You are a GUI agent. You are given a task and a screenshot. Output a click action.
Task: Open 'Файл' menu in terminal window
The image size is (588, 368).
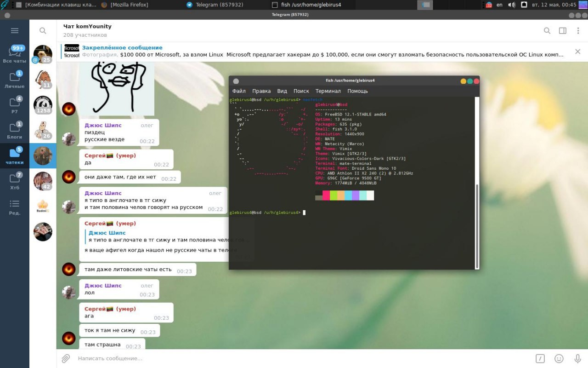(239, 91)
